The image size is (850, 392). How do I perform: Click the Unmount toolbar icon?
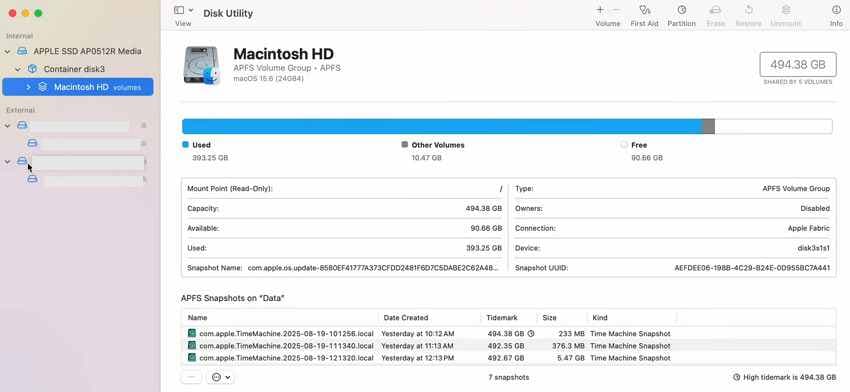[785, 10]
